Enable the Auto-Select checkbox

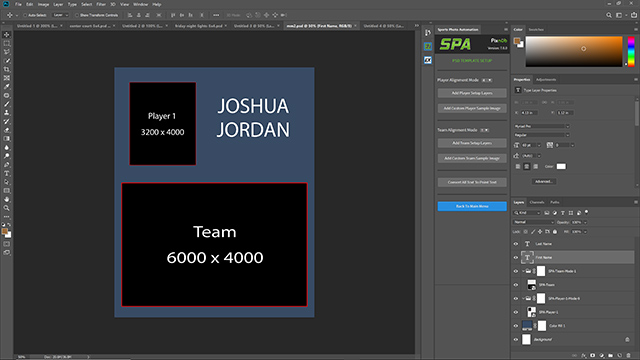25,15
